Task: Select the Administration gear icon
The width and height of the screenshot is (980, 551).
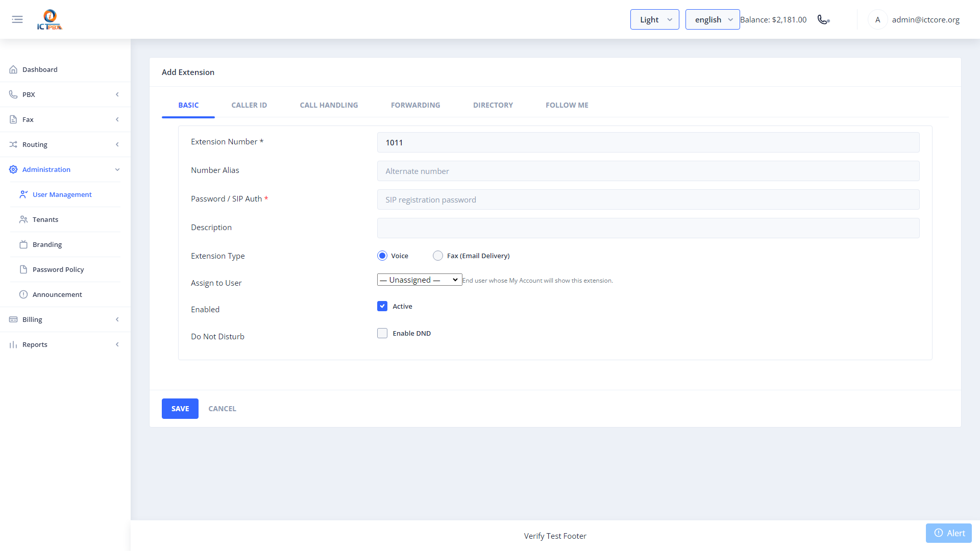Action: [x=13, y=169]
